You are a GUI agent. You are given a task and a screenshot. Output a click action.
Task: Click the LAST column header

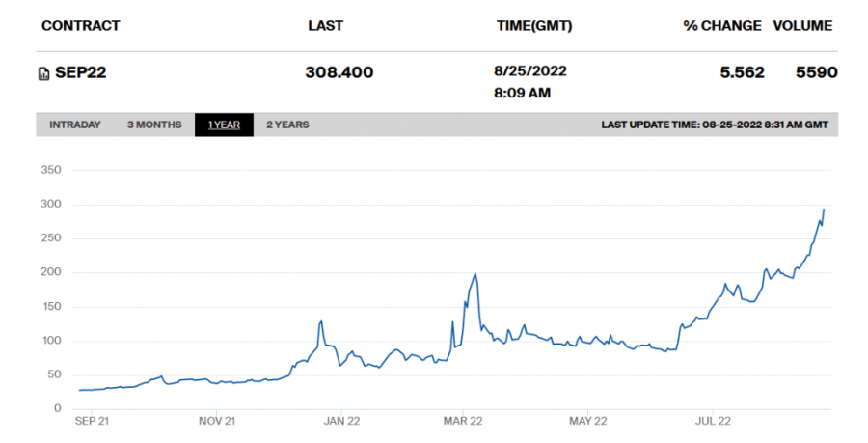coord(325,26)
